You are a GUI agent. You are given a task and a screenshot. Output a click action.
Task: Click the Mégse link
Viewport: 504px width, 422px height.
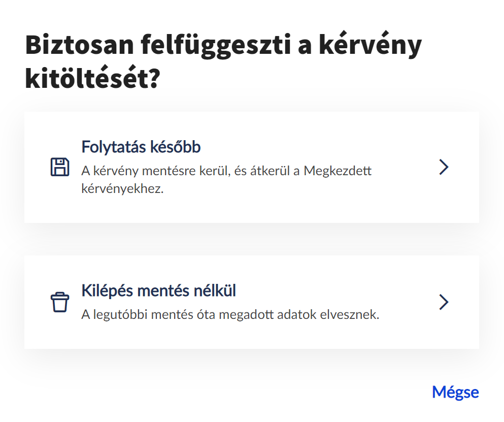point(455,392)
